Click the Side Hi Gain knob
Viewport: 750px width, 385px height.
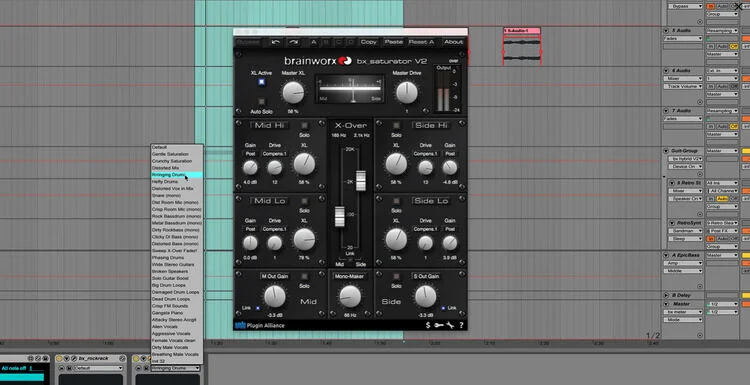coord(450,167)
